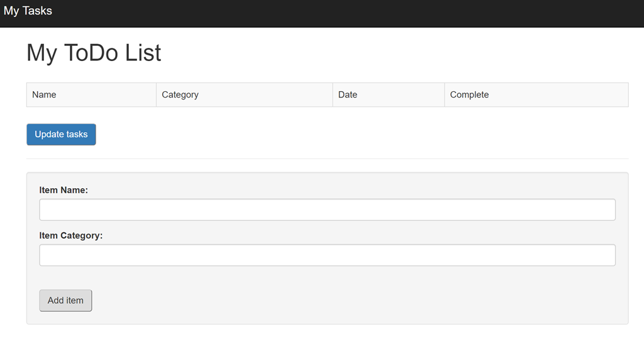Select the Complete column header
644x358 pixels.
(x=536, y=95)
